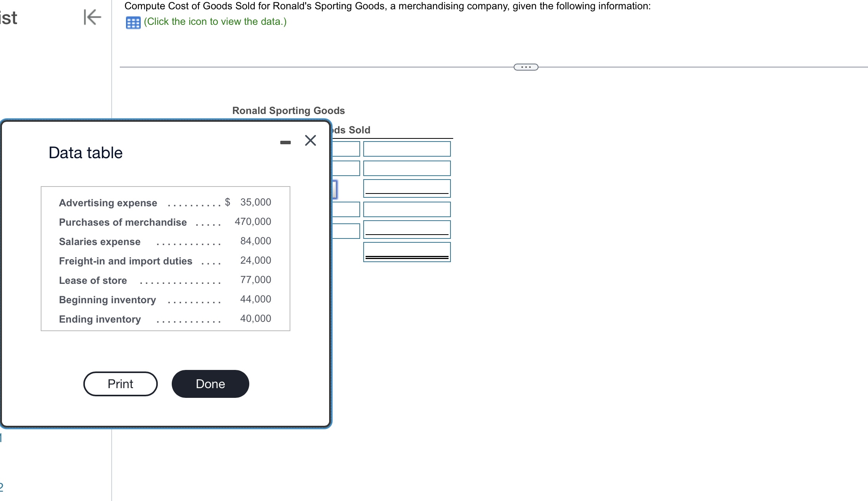Viewport: 868px width, 501px height.
Task: Click the Print button
Action: coord(121,384)
